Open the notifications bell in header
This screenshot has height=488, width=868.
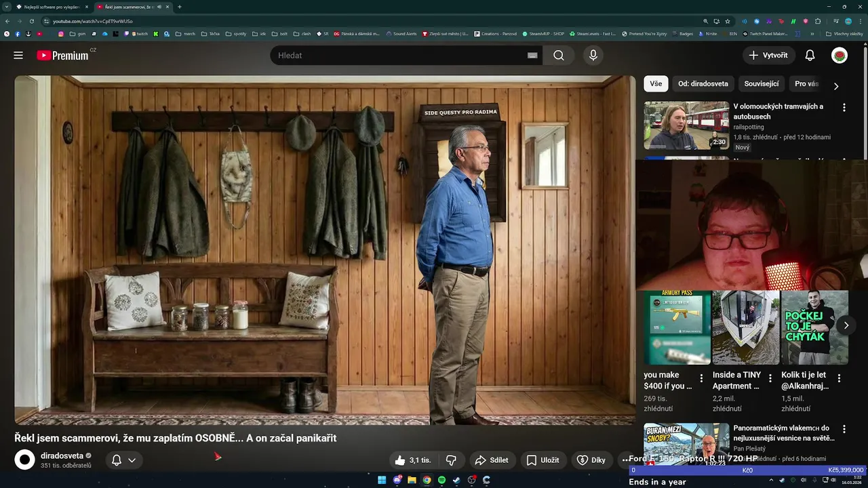[810, 56]
